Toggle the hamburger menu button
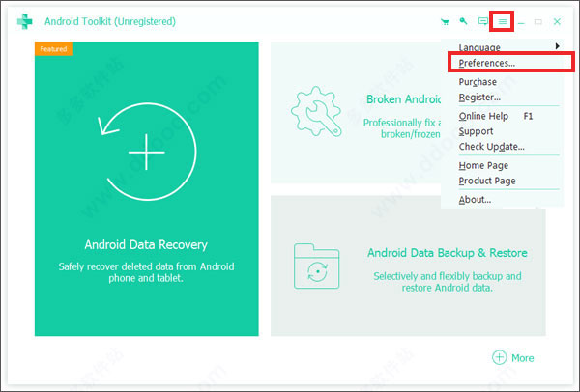This screenshot has width=580, height=392. click(x=502, y=22)
